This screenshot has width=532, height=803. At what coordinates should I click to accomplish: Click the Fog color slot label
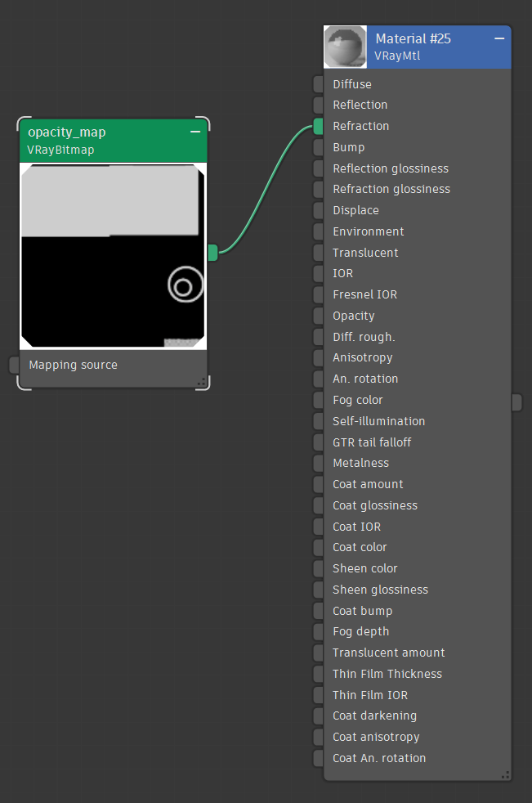point(357,400)
